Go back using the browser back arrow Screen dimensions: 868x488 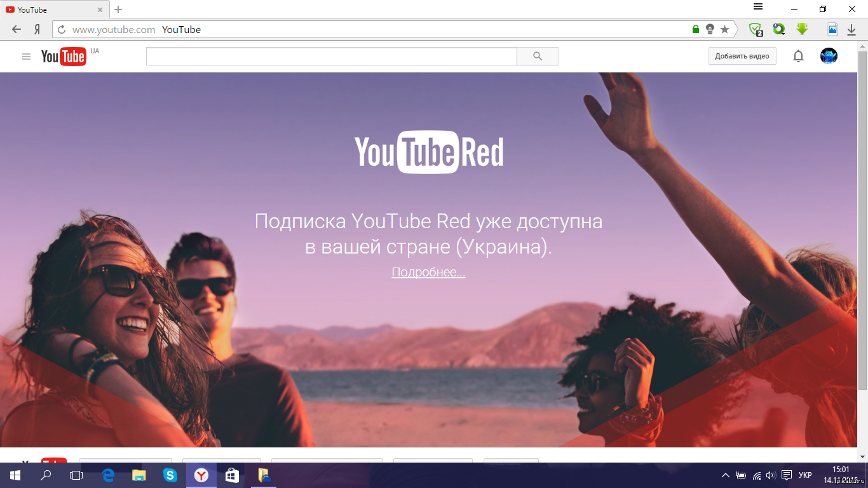coord(17,29)
